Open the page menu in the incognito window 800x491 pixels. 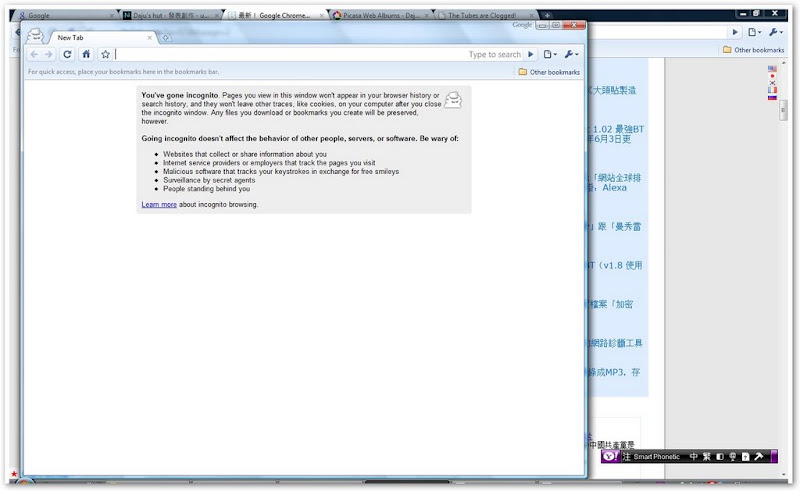550,54
